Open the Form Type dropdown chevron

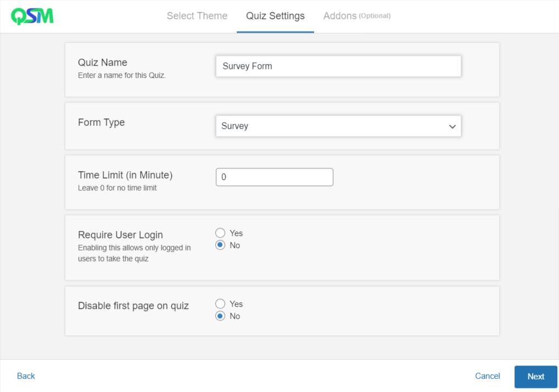click(x=452, y=126)
